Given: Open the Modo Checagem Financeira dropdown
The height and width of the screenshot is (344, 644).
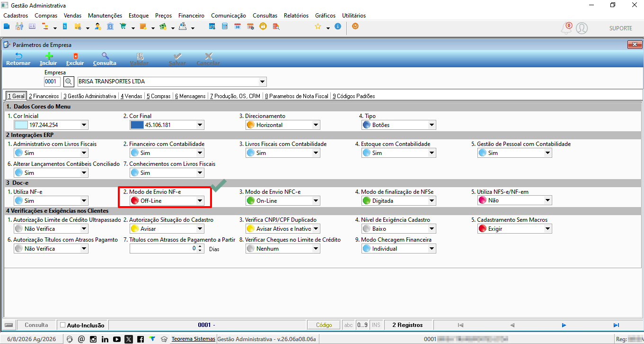Looking at the screenshot, I should point(432,249).
